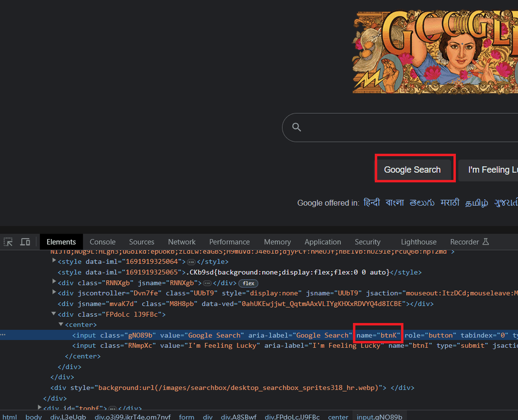Open the Application tab
The image size is (518, 420).
(322, 242)
